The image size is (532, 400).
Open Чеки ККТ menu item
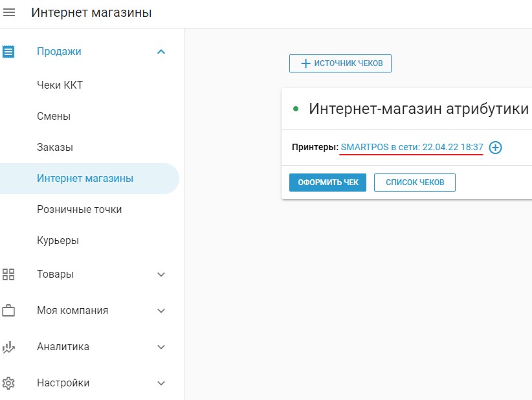60,85
